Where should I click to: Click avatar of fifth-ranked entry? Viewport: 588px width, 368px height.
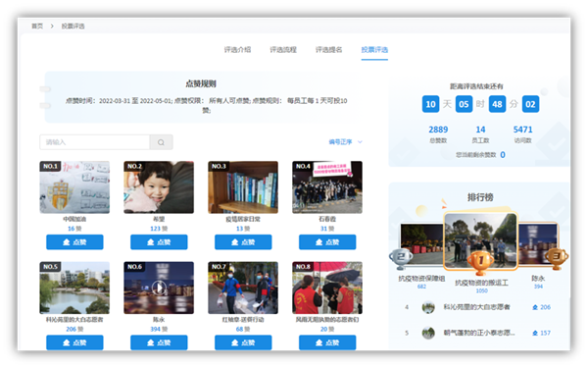click(x=428, y=333)
